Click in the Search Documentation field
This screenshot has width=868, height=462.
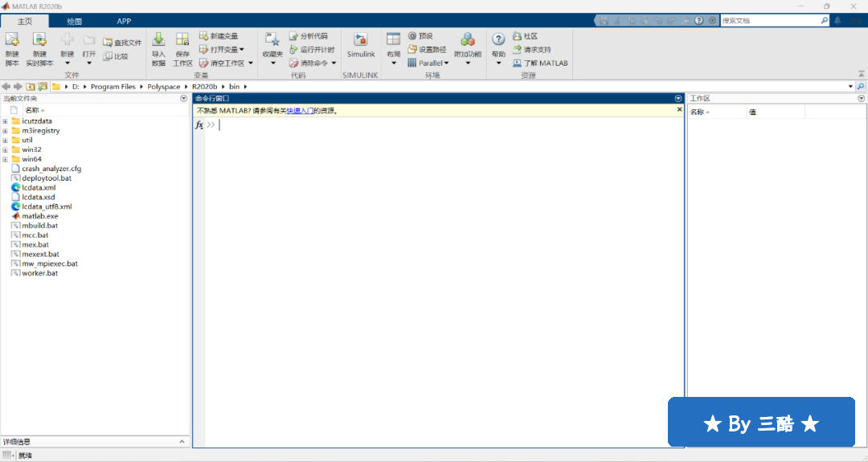[770, 20]
